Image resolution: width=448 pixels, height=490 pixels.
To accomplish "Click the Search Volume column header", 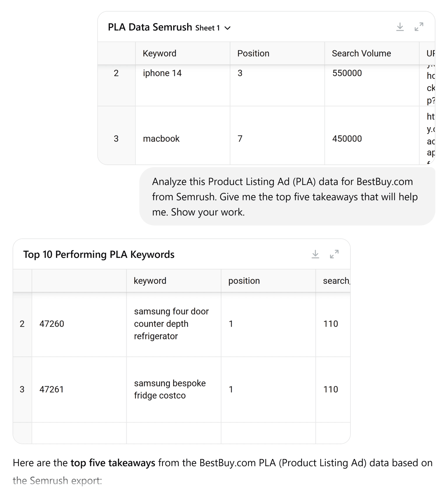I will click(x=361, y=53).
